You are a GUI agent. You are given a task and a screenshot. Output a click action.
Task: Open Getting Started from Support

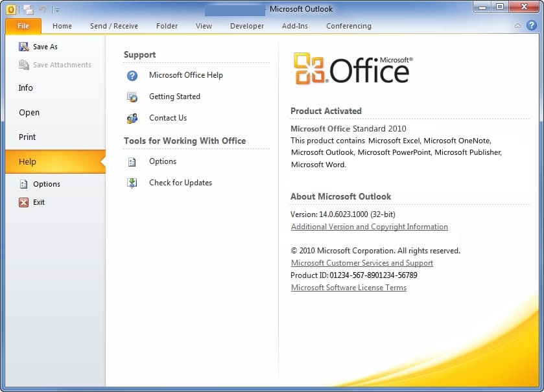(174, 97)
